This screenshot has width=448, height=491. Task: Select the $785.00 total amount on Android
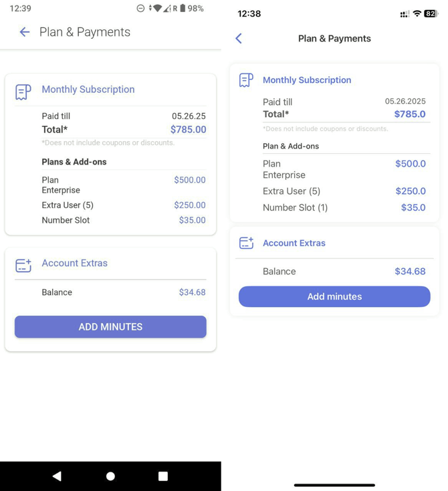coord(188,130)
